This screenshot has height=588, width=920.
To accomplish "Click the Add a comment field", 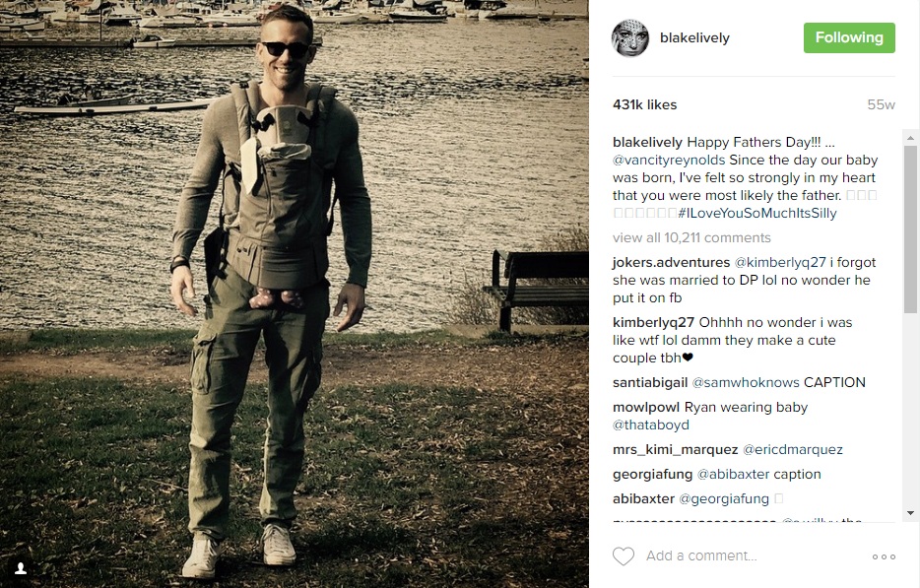I will [x=752, y=555].
